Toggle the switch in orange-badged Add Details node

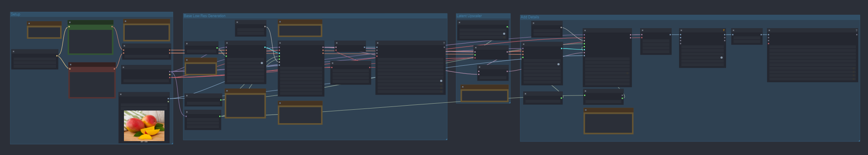point(721,58)
